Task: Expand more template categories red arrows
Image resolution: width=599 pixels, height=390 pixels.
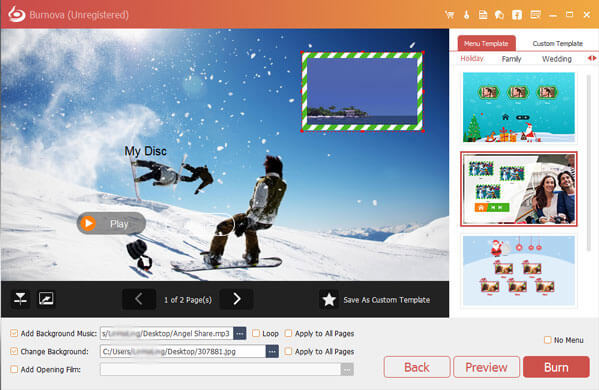Action: (x=592, y=58)
